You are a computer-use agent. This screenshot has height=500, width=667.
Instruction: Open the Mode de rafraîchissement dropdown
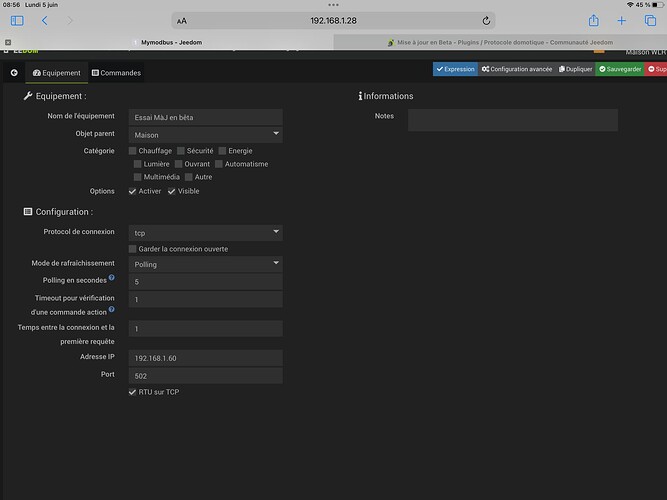pyautogui.click(x=205, y=264)
